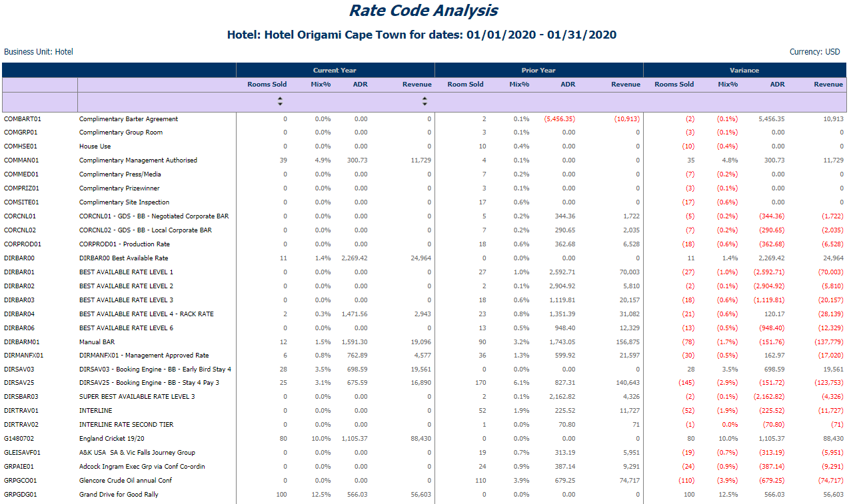Click Grand Drive for Good Rally

pos(120,495)
